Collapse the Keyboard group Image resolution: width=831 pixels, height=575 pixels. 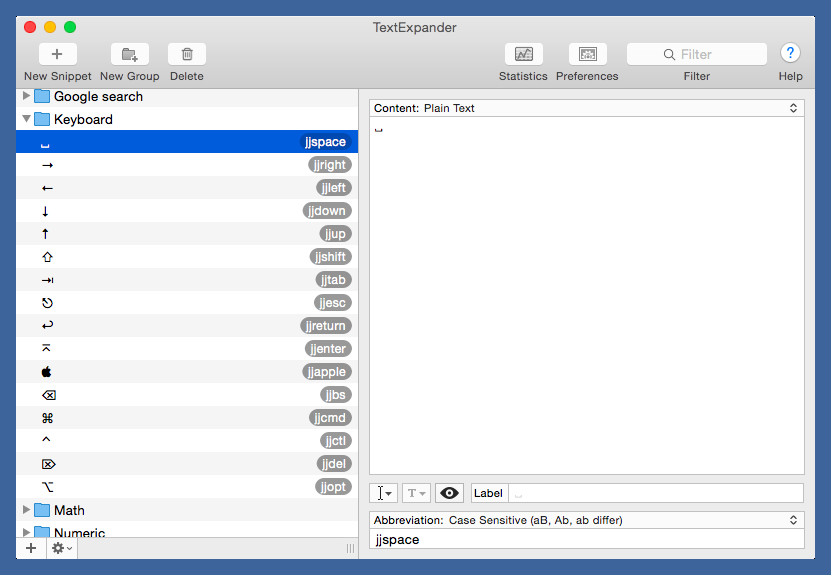click(x=27, y=119)
